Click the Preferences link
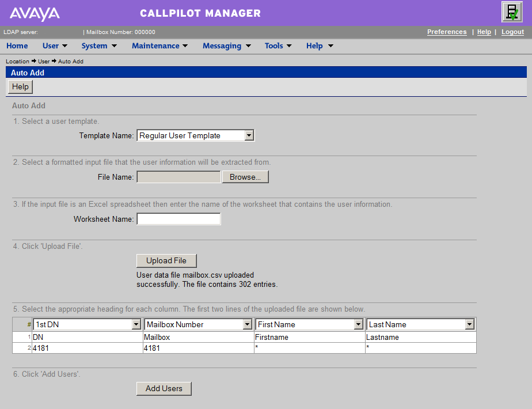Image resolution: width=532 pixels, height=409 pixels. [x=447, y=32]
